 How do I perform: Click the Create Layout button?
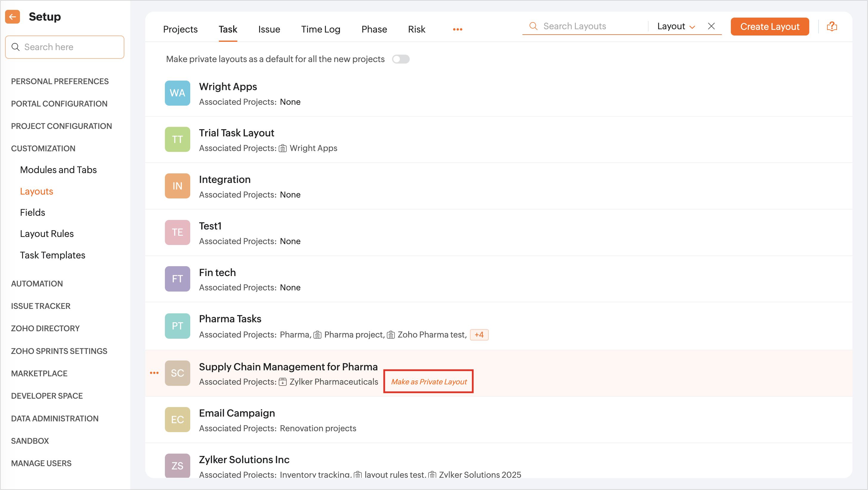tap(770, 26)
